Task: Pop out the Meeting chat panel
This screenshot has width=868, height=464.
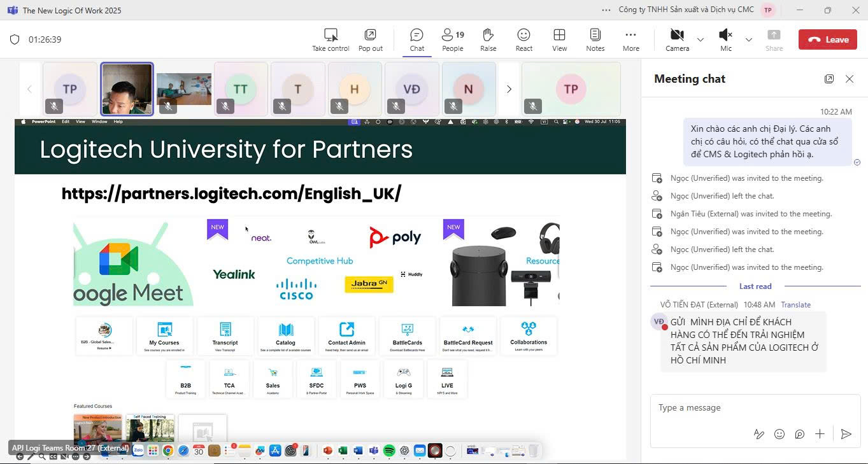Action: coord(829,79)
